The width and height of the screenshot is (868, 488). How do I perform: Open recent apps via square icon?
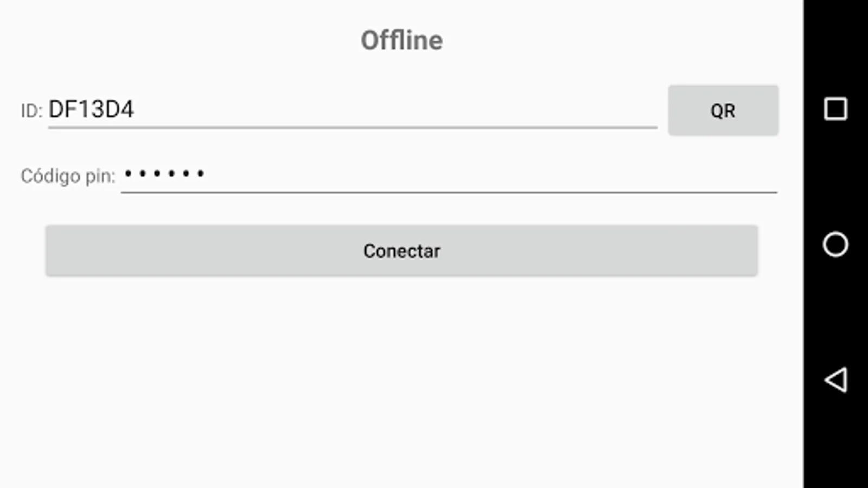coord(835,109)
